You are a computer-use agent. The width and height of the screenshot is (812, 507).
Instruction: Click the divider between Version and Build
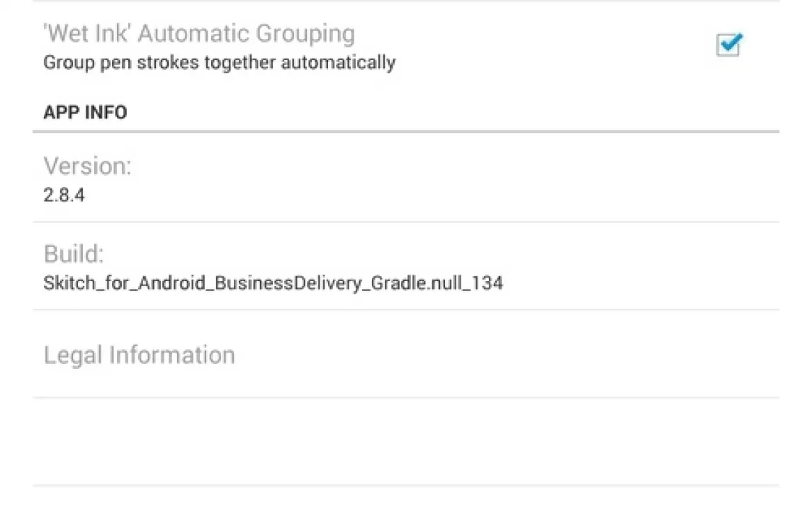(x=405, y=222)
